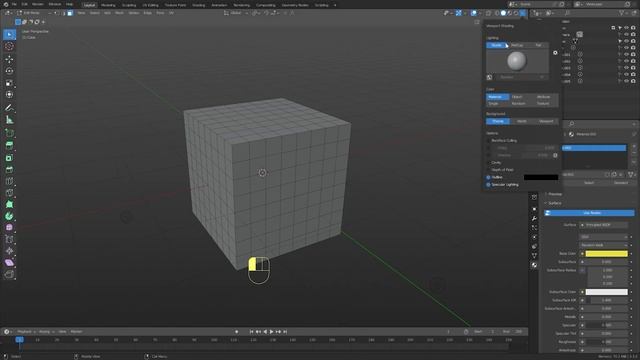Image resolution: width=640 pixels, height=360 pixels.
Task: Open yellow Base Color swatch
Action: click(x=607, y=254)
